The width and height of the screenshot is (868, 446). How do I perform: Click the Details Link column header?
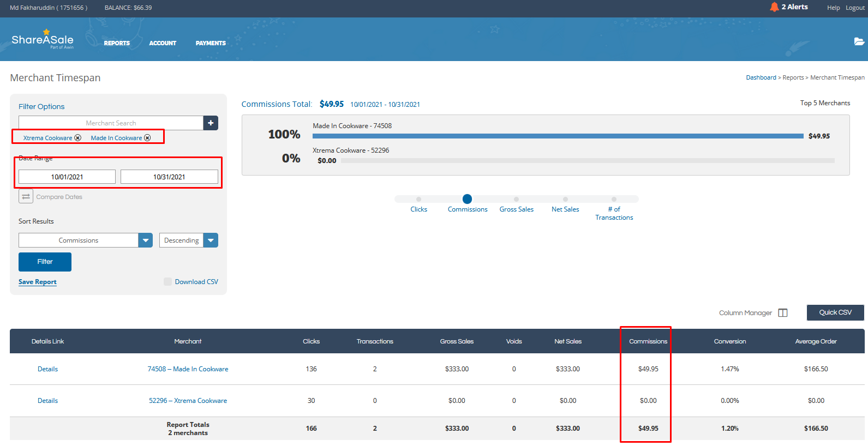click(x=47, y=341)
